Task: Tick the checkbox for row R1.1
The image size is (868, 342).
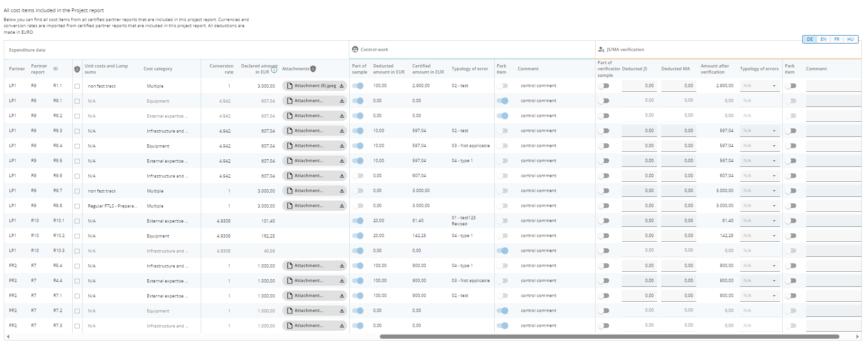Action: (77, 86)
